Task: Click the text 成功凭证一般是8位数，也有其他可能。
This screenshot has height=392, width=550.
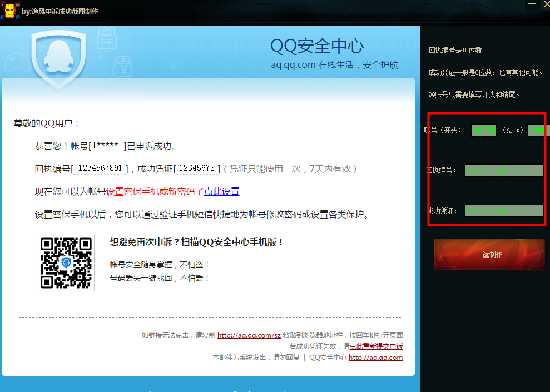Action: click(x=486, y=73)
